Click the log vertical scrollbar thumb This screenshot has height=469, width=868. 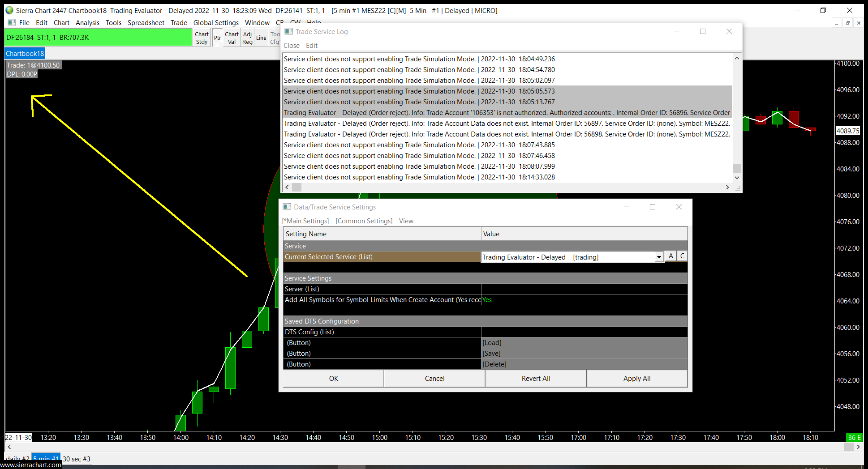(737, 168)
